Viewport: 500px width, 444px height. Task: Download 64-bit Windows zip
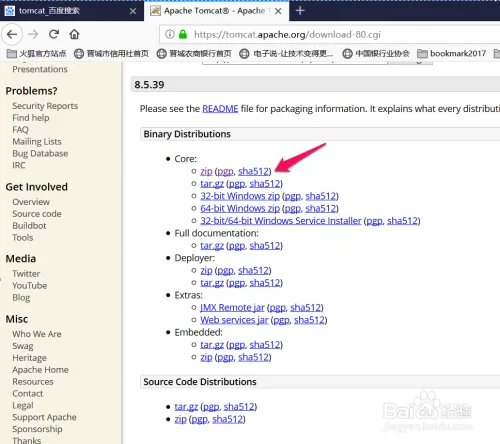click(240, 208)
